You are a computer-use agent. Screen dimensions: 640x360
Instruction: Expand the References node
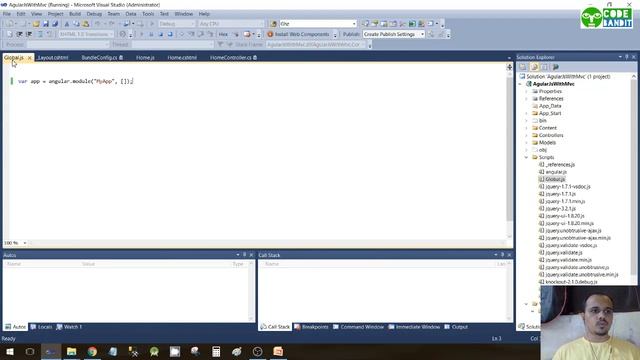tap(527, 98)
